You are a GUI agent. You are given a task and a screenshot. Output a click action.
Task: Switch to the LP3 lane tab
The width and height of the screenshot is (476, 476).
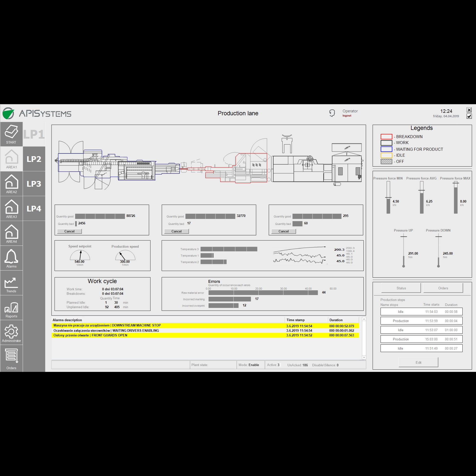point(34,183)
